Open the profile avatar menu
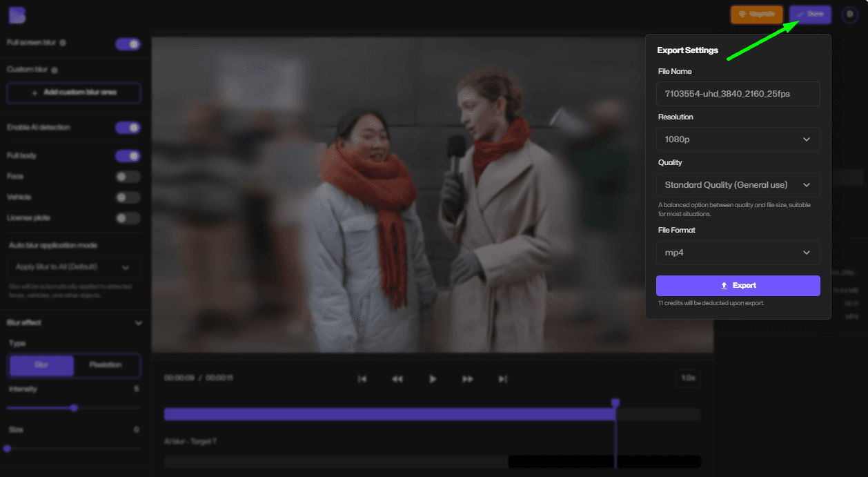 [849, 14]
